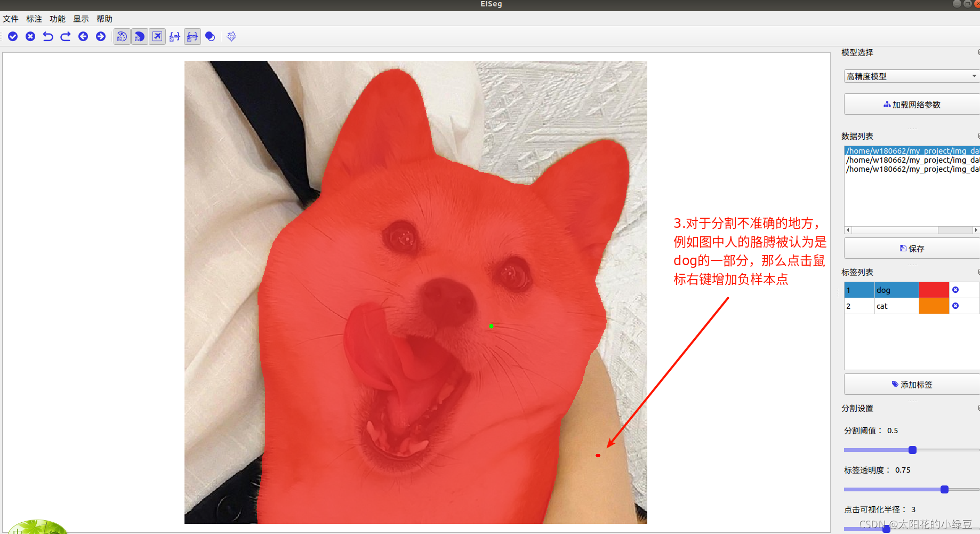The image size is (980, 534).
Task: Click the overlapping circles connected-region icon
Action: 210,36
